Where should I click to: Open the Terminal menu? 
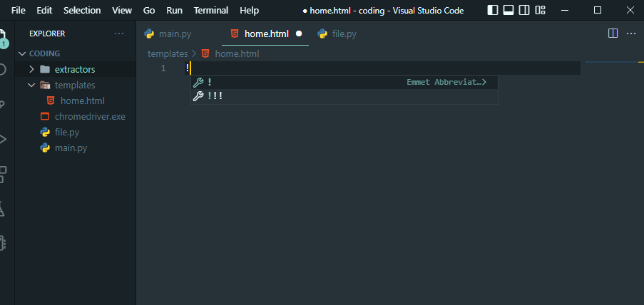(210, 10)
